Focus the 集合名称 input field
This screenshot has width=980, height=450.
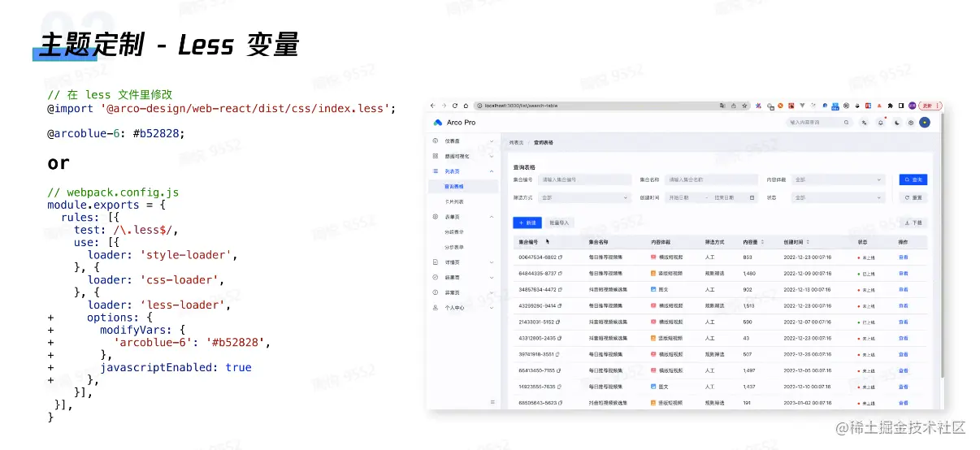point(711,180)
